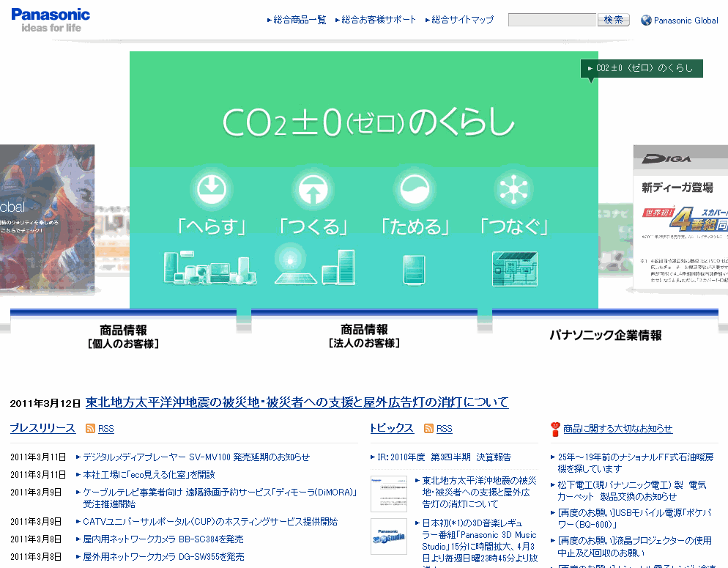Select the 「へらす」 label

pos(212,227)
